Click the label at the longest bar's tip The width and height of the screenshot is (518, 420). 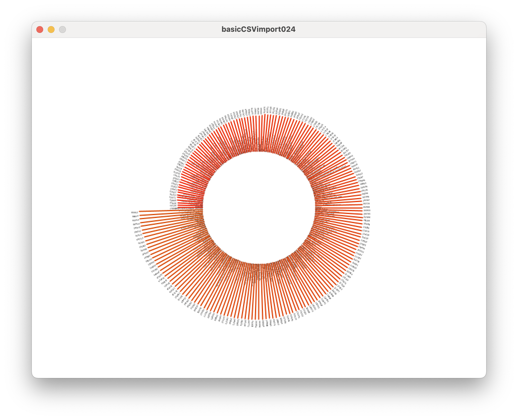135,212
